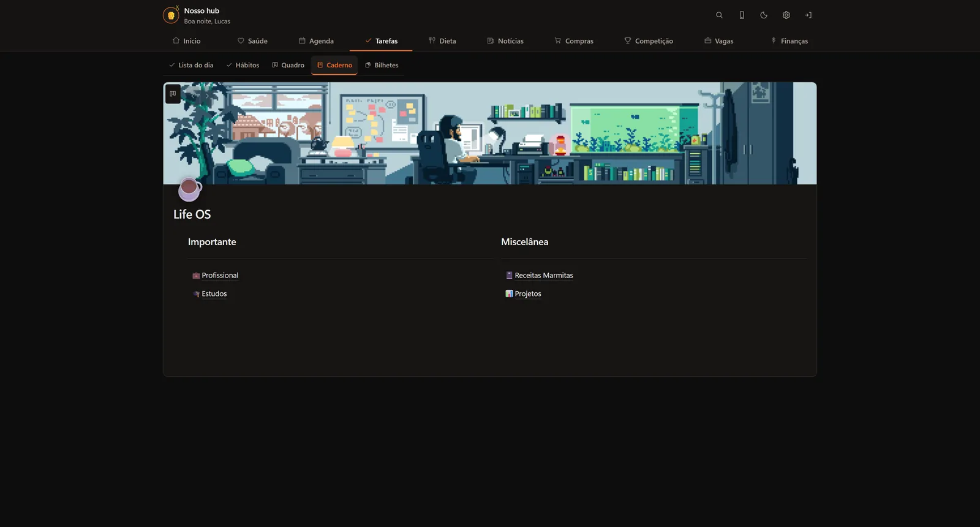Open the Dieta tab
The image size is (980, 527).
click(x=442, y=41)
